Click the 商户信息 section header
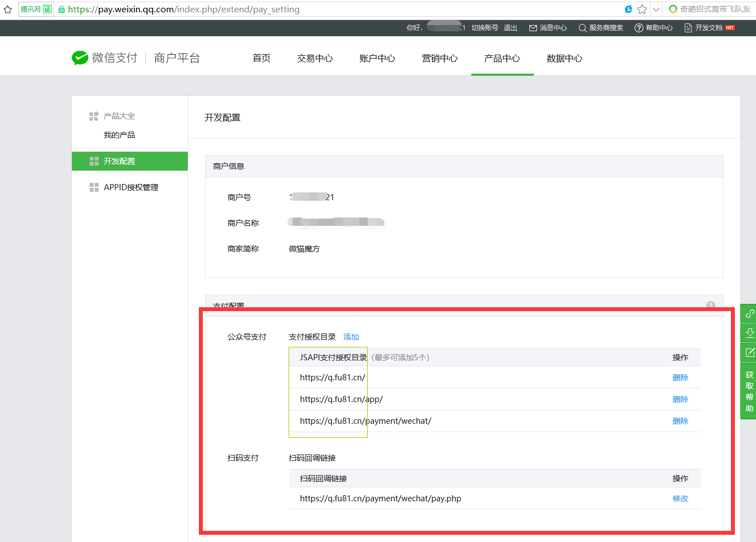756x542 pixels. 464,166
